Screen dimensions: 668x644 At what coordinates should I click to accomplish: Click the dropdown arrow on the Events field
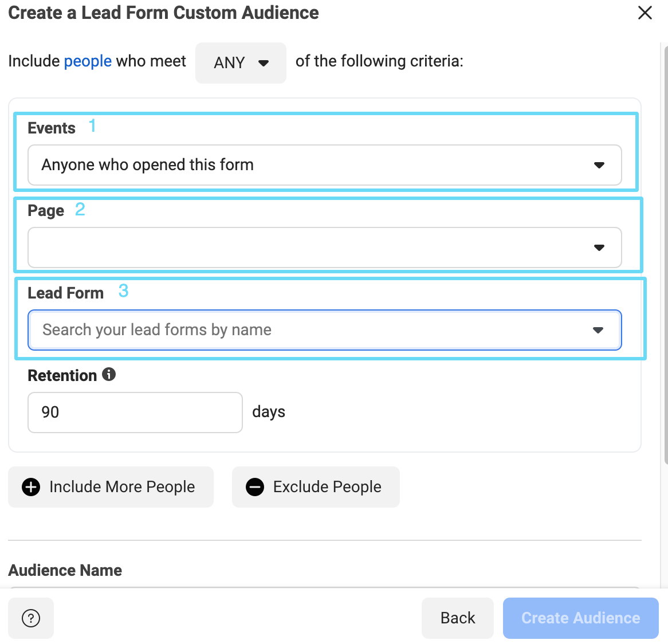(x=599, y=165)
